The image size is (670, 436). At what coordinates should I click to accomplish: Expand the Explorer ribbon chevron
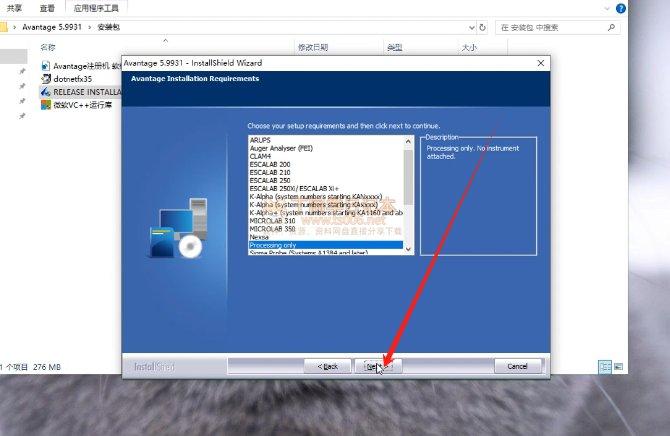click(607, 8)
